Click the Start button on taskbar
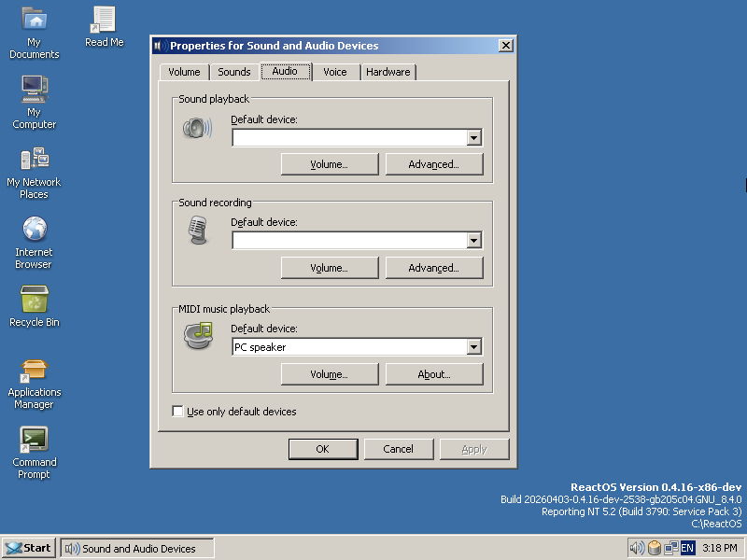This screenshot has height=560, width=747. [29, 548]
